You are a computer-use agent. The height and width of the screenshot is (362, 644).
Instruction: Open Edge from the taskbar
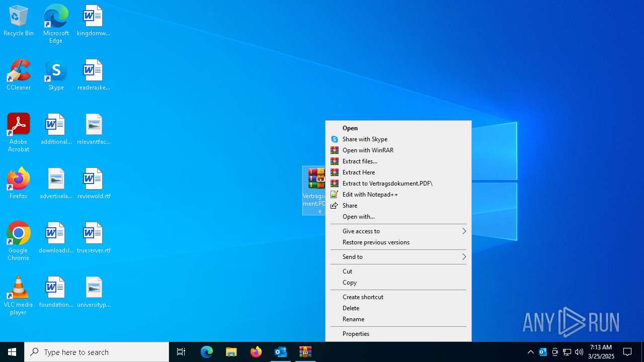coord(207,352)
